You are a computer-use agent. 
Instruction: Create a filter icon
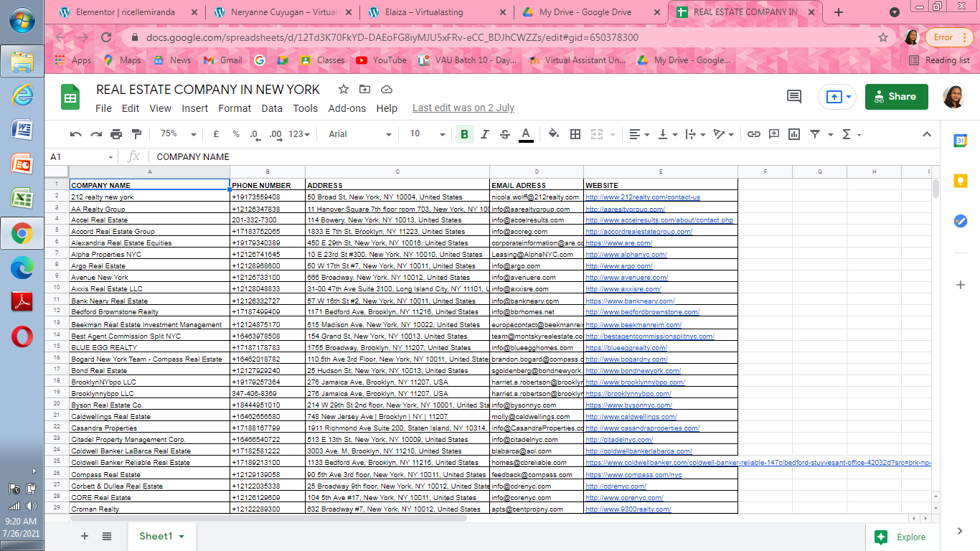[815, 134]
